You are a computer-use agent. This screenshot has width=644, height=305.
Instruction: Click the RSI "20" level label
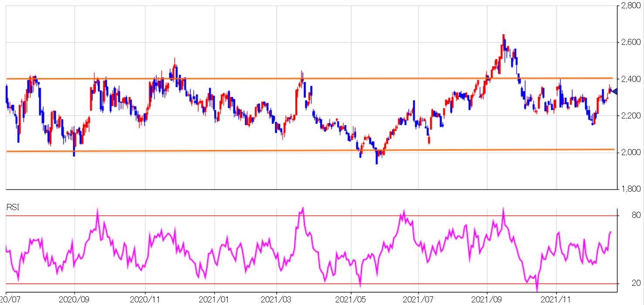coord(636,283)
